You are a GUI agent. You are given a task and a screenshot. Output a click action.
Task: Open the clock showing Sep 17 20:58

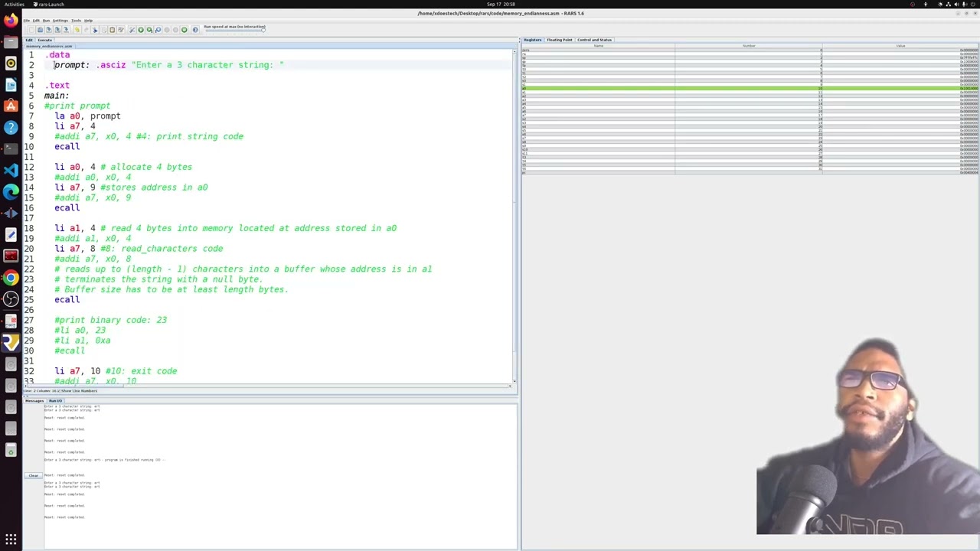click(x=501, y=4)
